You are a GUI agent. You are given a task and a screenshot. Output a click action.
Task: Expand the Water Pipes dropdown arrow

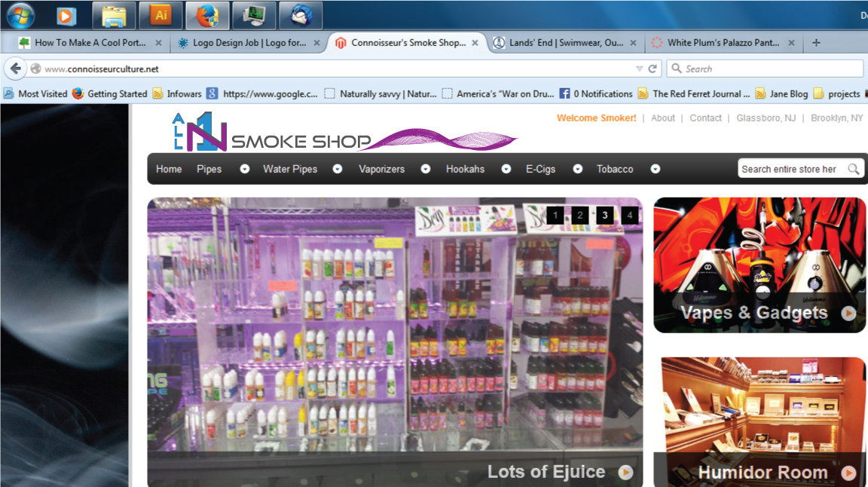pyautogui.click(x=337, y=169)
